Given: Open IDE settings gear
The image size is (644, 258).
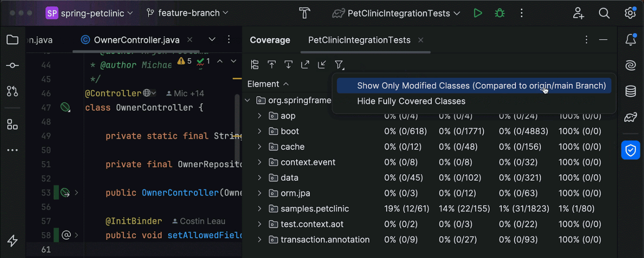Looking at the screenshot, I should 630,13.
